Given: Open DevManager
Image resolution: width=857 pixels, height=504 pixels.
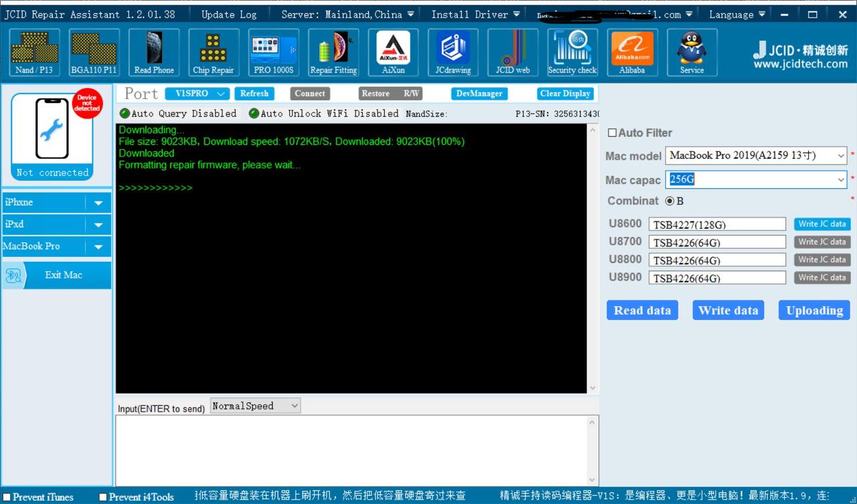Looking at the screenshot, I should click(x=479, y=94).
